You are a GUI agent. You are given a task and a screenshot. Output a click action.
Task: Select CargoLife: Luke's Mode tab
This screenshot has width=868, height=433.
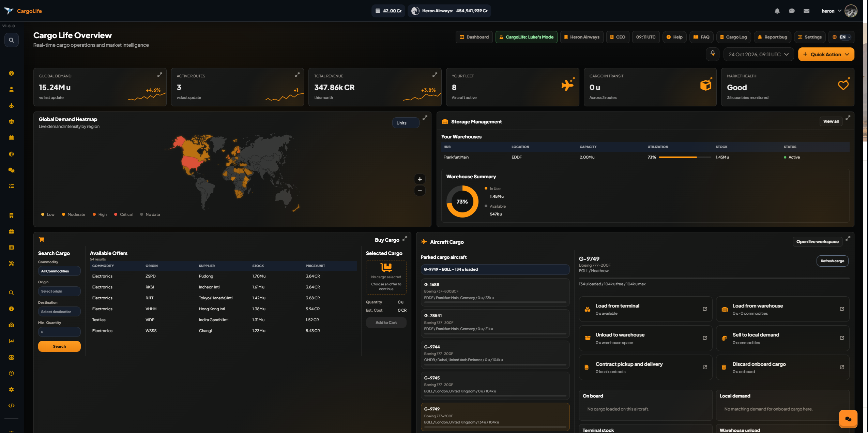click(526, 37)
